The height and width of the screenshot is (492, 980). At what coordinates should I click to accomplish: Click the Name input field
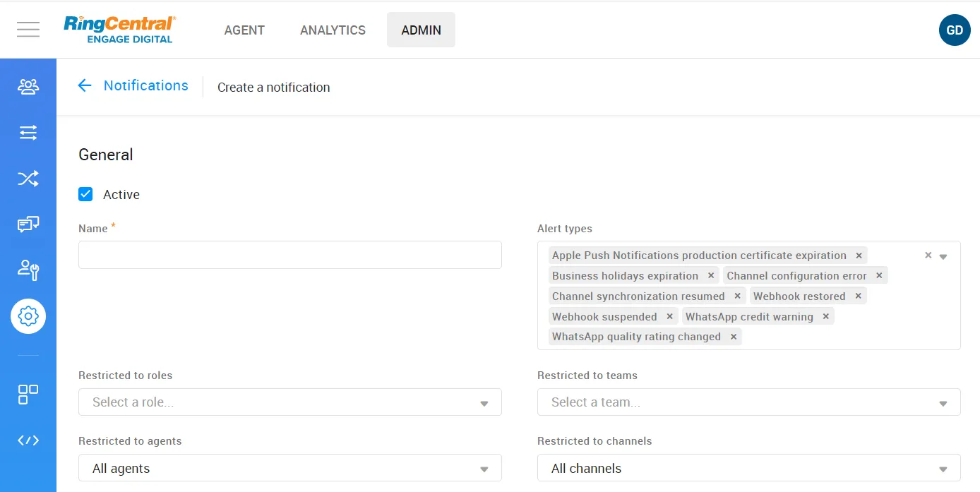[289, 255]
